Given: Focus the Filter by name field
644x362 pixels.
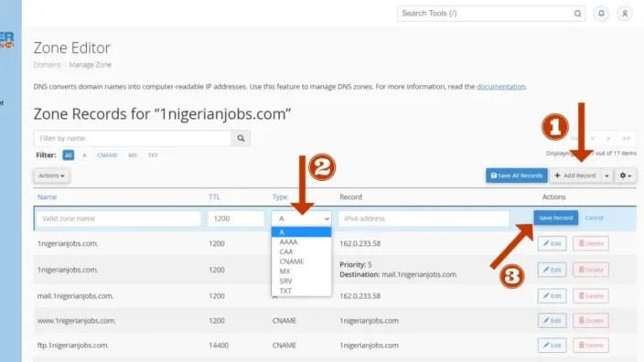Looking at the screenshot, I should coord(133,138).
